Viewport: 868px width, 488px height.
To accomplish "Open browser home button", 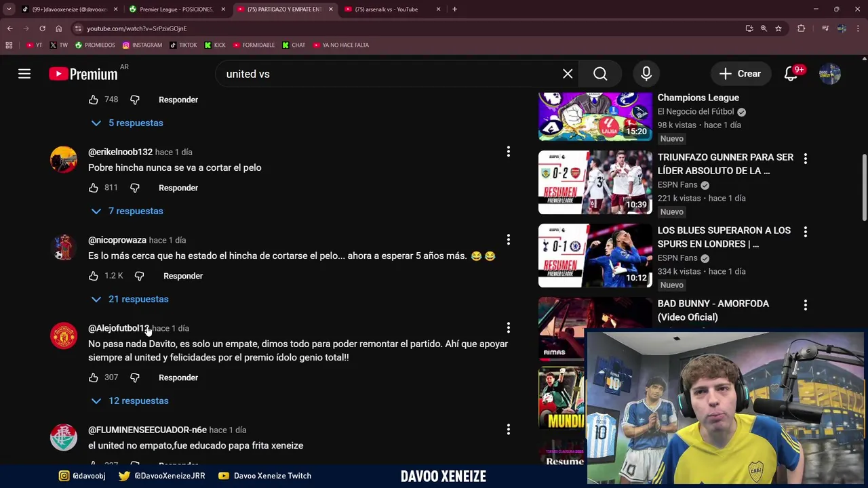I will point(59,28).
